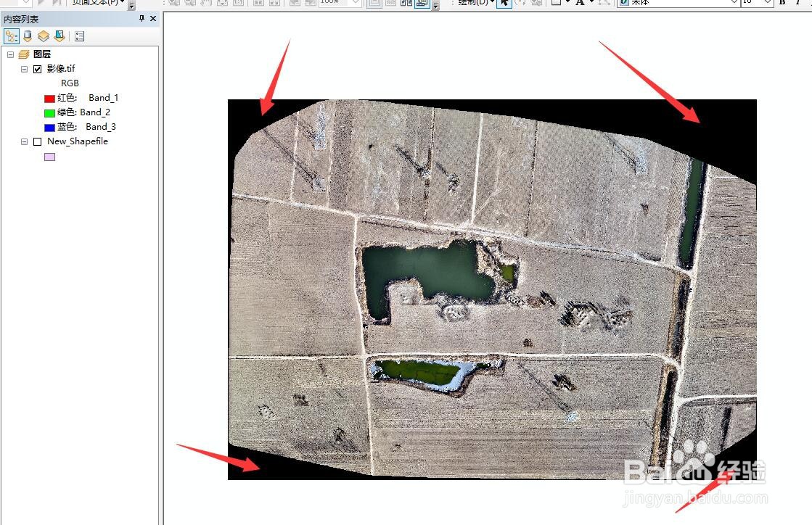Collapse the New_Shapefile layer node
This screenshot has width=812, height=525.
coord(25,141)
